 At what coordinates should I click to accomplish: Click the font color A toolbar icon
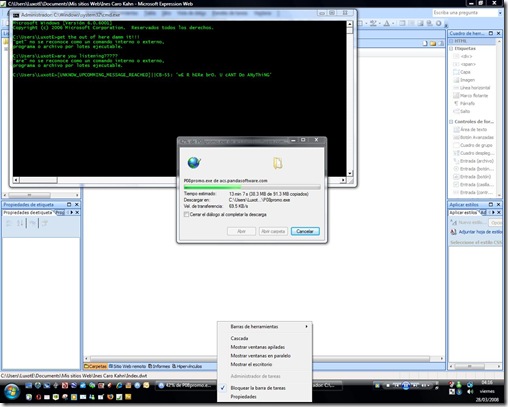pyautogui.click(x=386, y=23)
